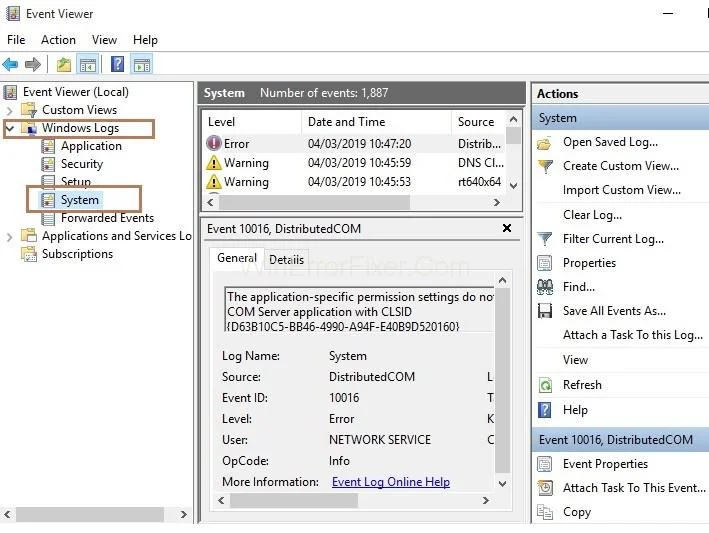Viewport: 709px width, 533px height.
Task: Expand Applications and Services Logs node
Action: 10,236
